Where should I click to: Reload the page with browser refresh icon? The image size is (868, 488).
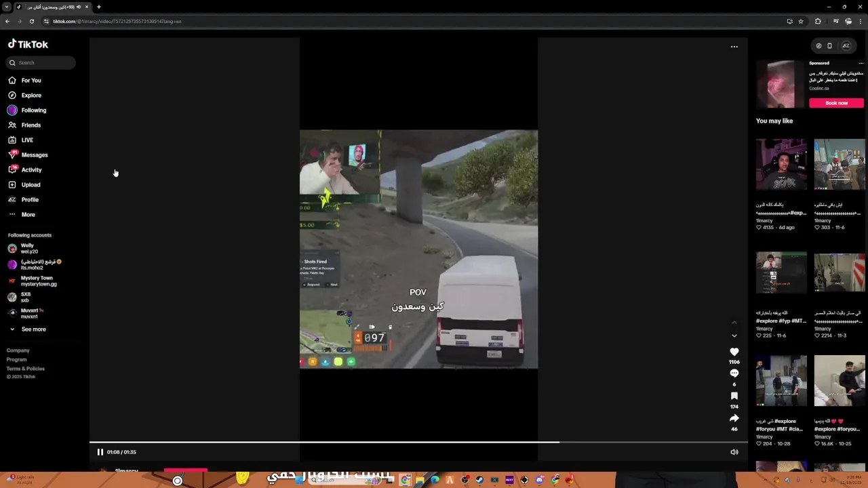[31, 21]
